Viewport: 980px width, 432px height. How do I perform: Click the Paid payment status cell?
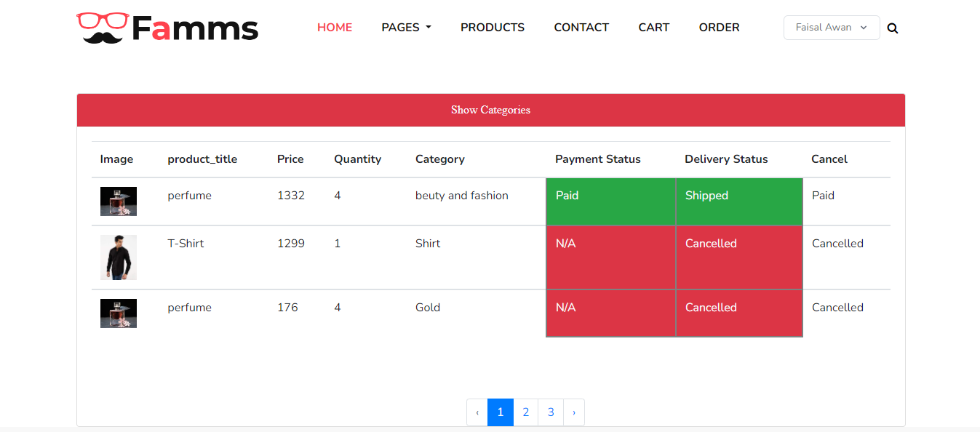(x=610, y=201)
